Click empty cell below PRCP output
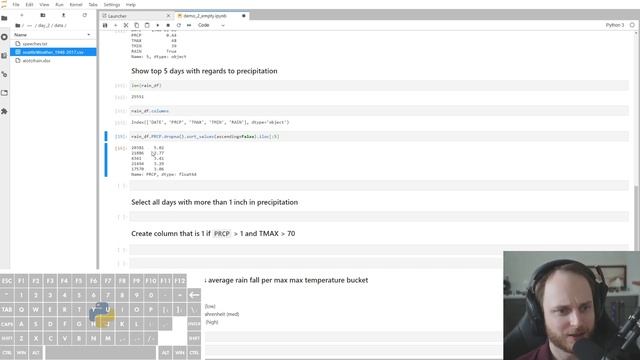 coord(379,186)
